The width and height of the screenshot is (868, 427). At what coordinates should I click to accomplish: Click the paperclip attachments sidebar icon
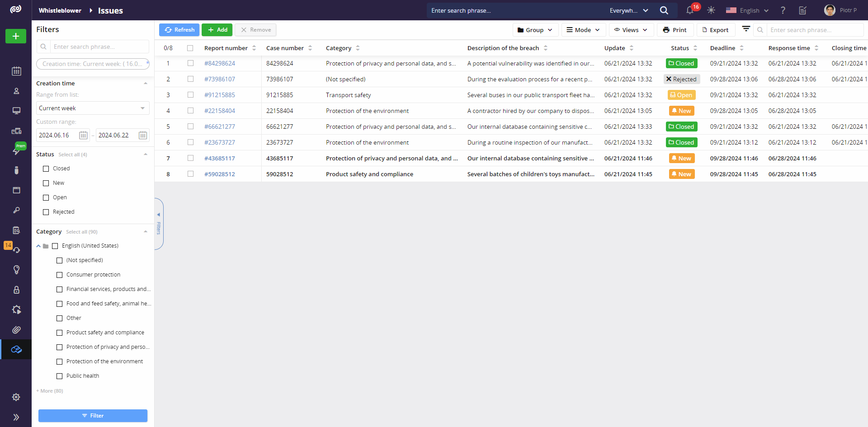(x=16, y=330)
